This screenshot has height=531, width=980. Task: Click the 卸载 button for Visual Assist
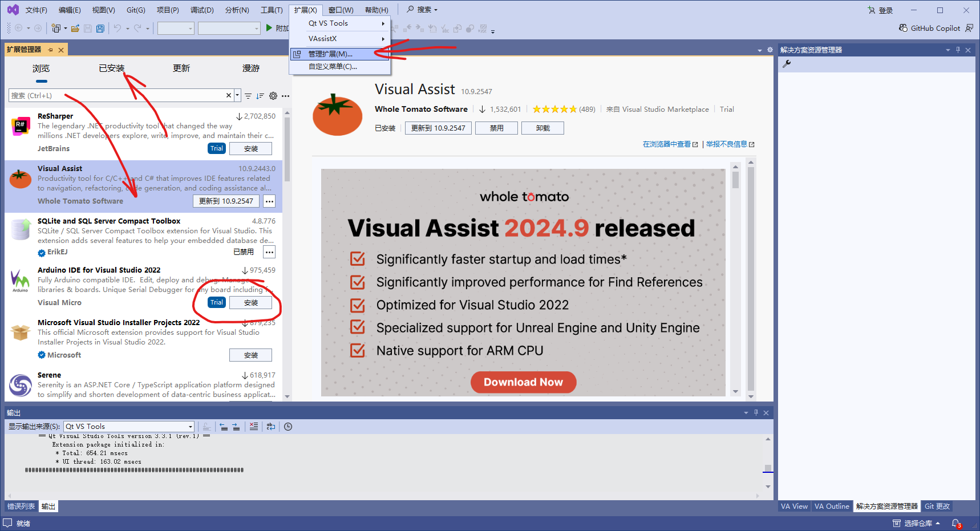pyautogui.click(x=542, y=128)
